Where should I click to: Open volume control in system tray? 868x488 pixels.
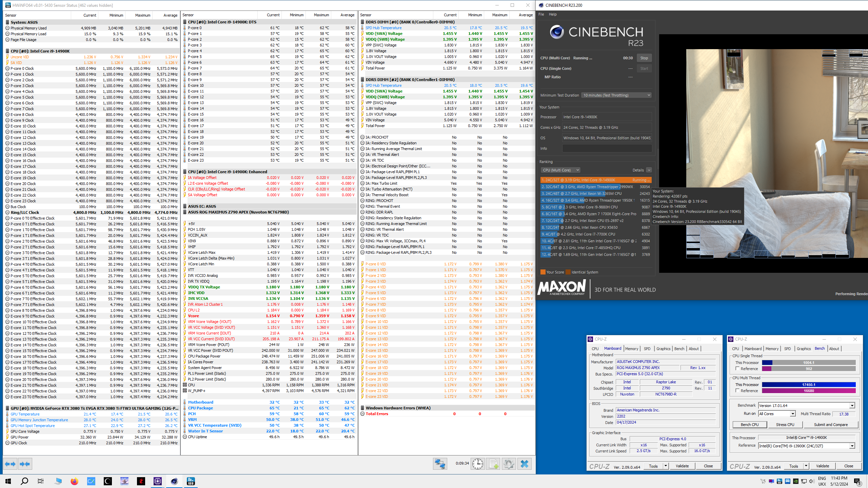tap(811, 481)
